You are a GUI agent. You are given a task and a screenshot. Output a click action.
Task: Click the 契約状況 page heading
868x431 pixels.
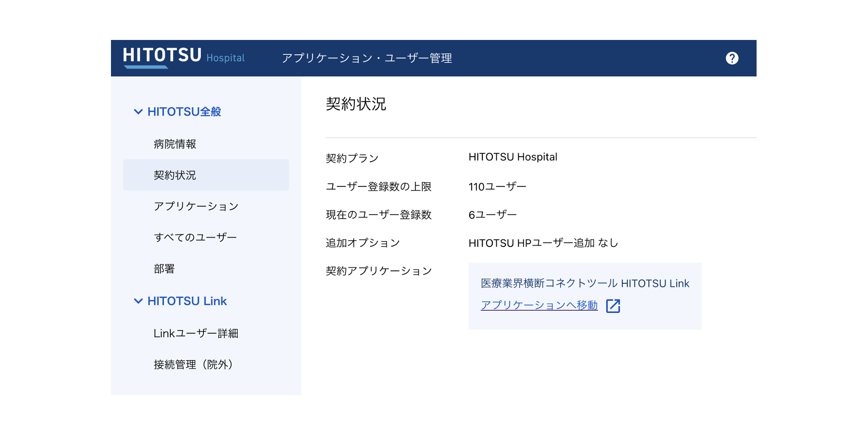pos(356,104)
